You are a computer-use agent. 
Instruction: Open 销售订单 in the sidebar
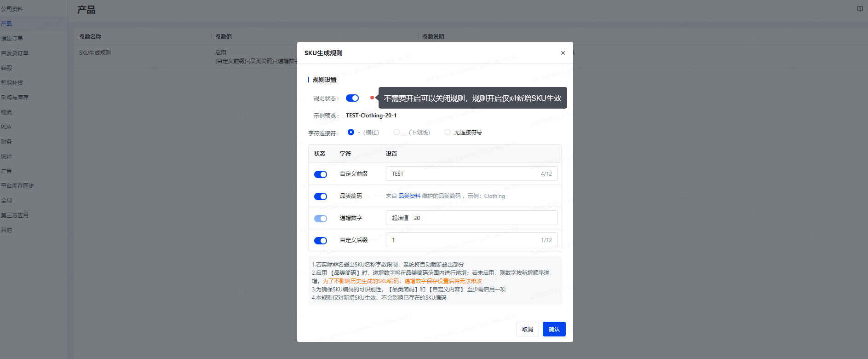point(12,38)
